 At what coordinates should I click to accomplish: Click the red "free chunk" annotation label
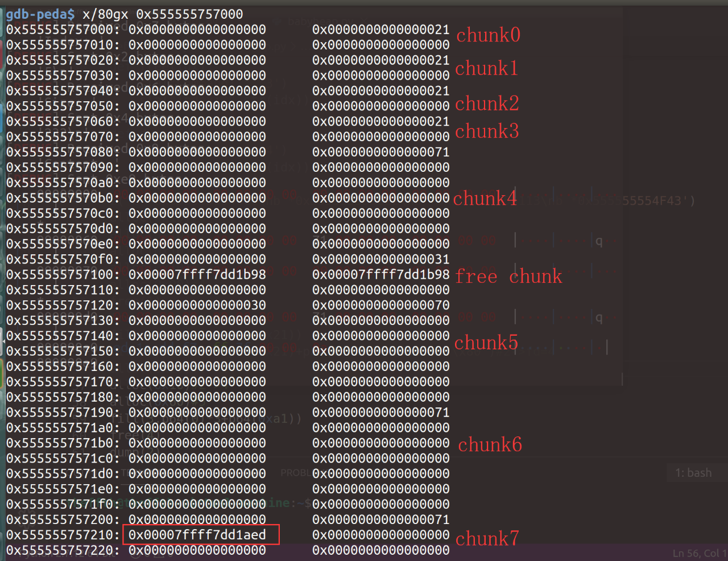(x=508, y=277)
